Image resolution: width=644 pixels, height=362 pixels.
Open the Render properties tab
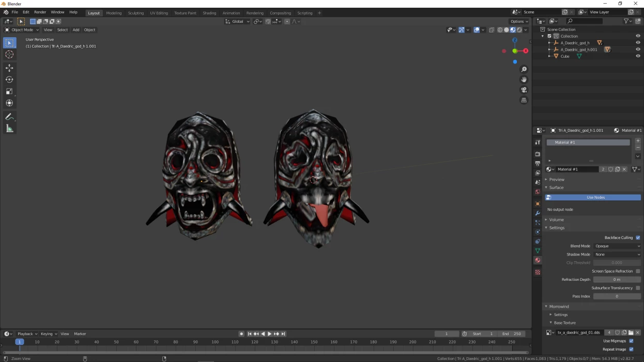[x=538, y=154]
